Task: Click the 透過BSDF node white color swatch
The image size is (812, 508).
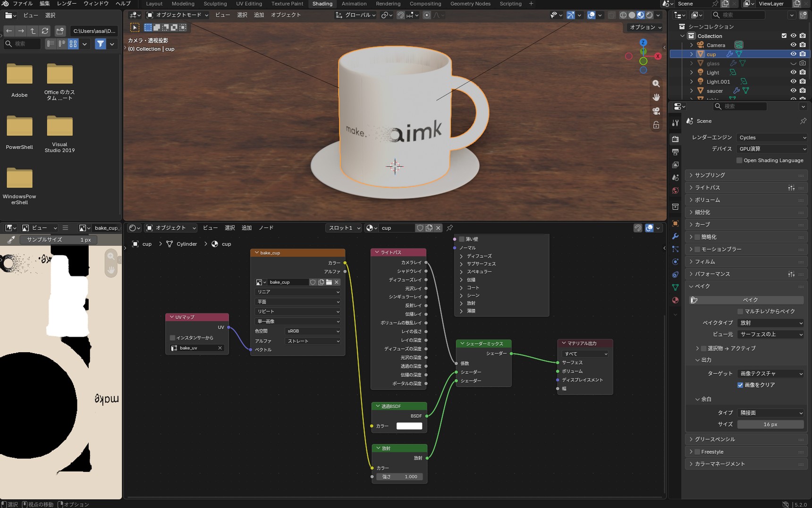Action: (x=409, y=426)
